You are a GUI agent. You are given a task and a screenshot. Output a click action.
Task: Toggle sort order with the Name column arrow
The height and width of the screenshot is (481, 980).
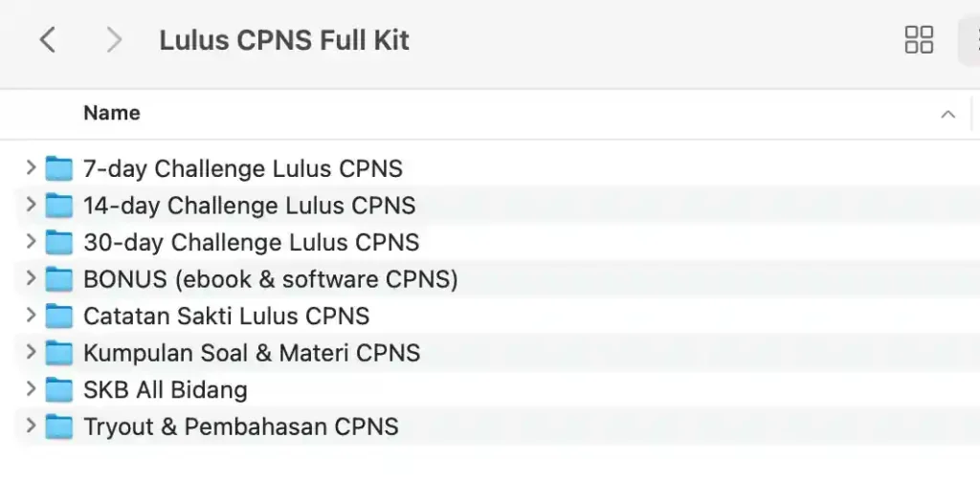(x=948, y=115)
